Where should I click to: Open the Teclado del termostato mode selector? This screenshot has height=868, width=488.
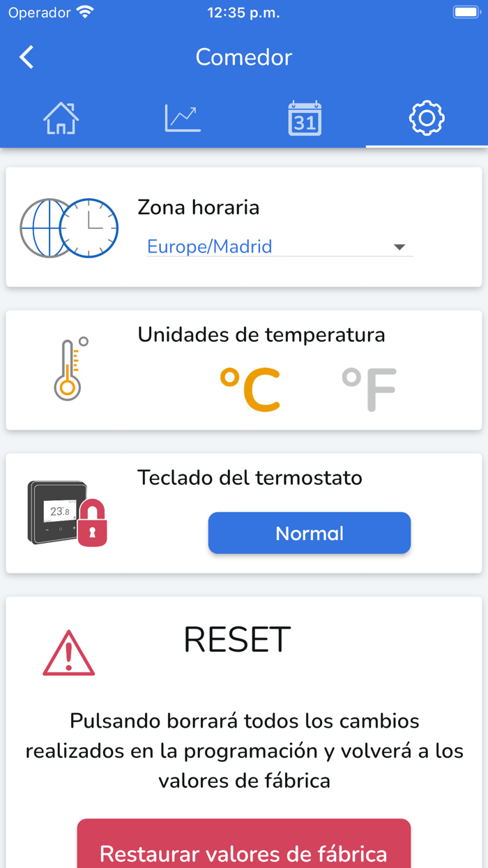[309, 533]
